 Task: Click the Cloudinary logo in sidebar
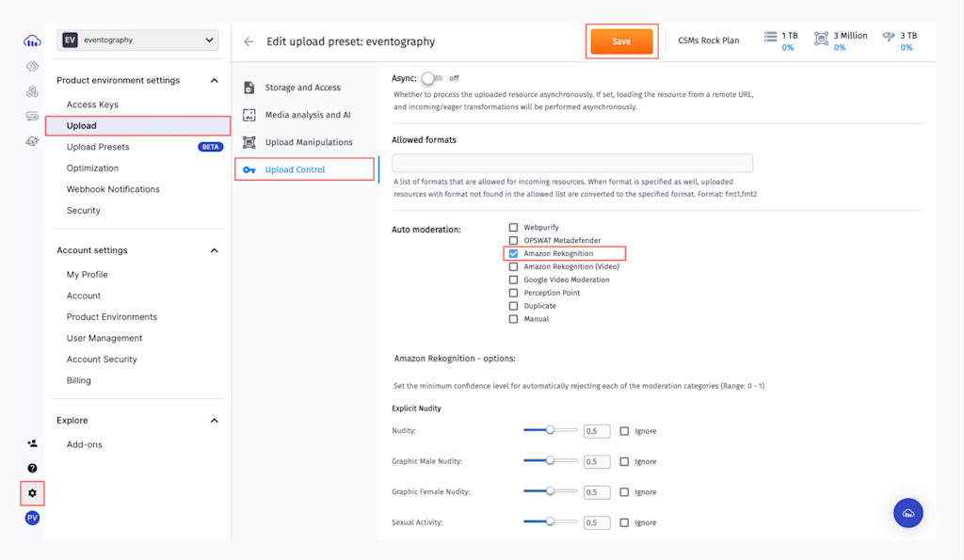pyautogui.click(x=32, y=40)
